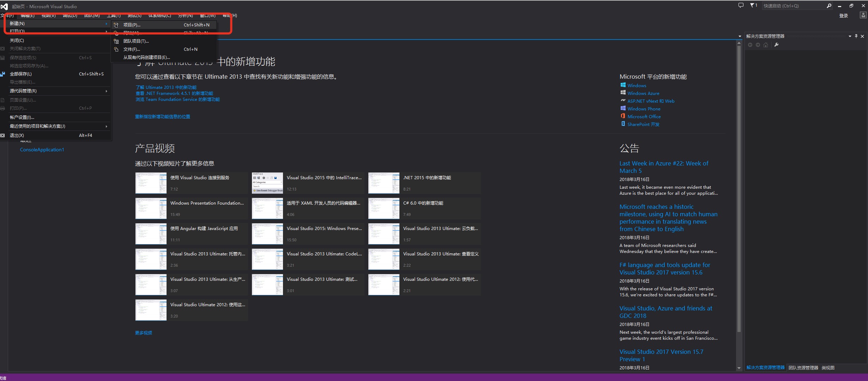The image size is (868, 381).
Task: Click the Solution Explorer back arrow
Action: pyautogui.click(x=750, y=45)
